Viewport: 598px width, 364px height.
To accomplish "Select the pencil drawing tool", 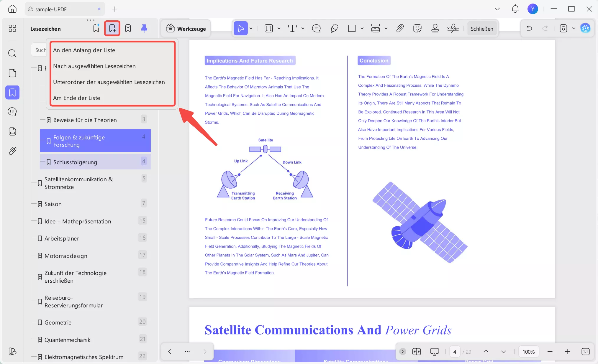I will [x=334, y=29].
